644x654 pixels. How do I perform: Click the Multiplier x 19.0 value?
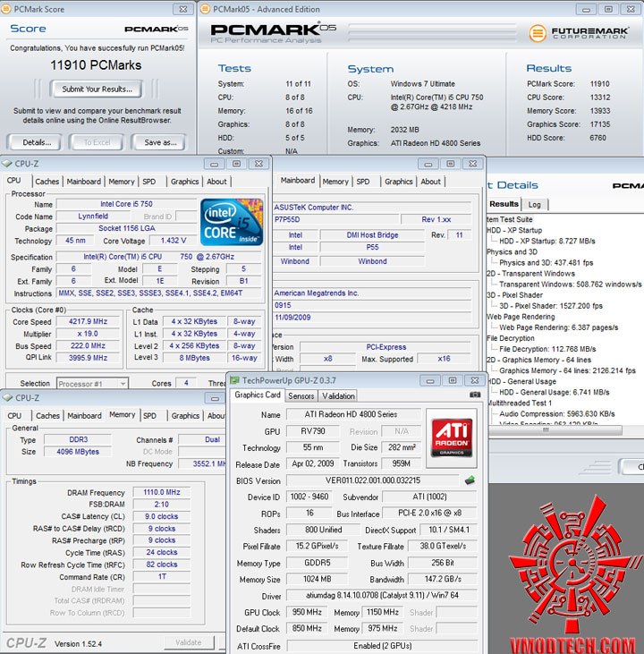[x=88, y=334]
